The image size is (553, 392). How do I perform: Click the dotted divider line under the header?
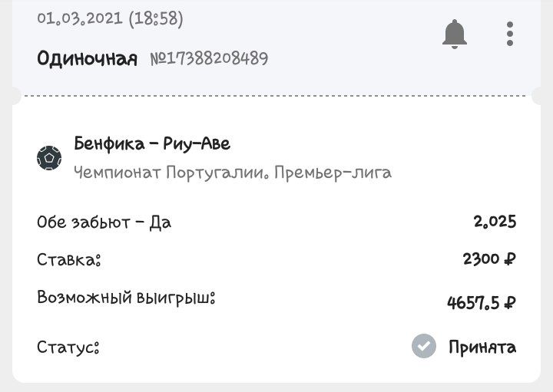[276, 96]
